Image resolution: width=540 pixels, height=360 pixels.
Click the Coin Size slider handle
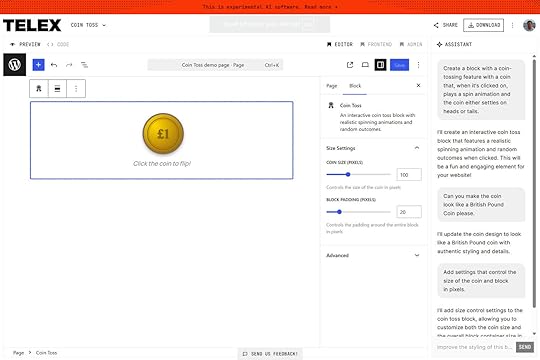(x=348, y=174)
